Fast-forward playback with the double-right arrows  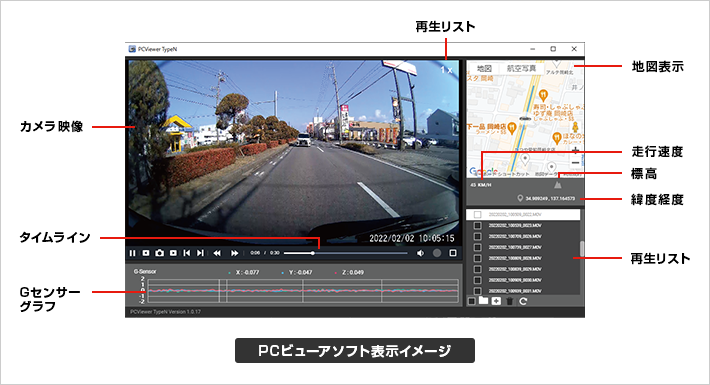(234, 253)
